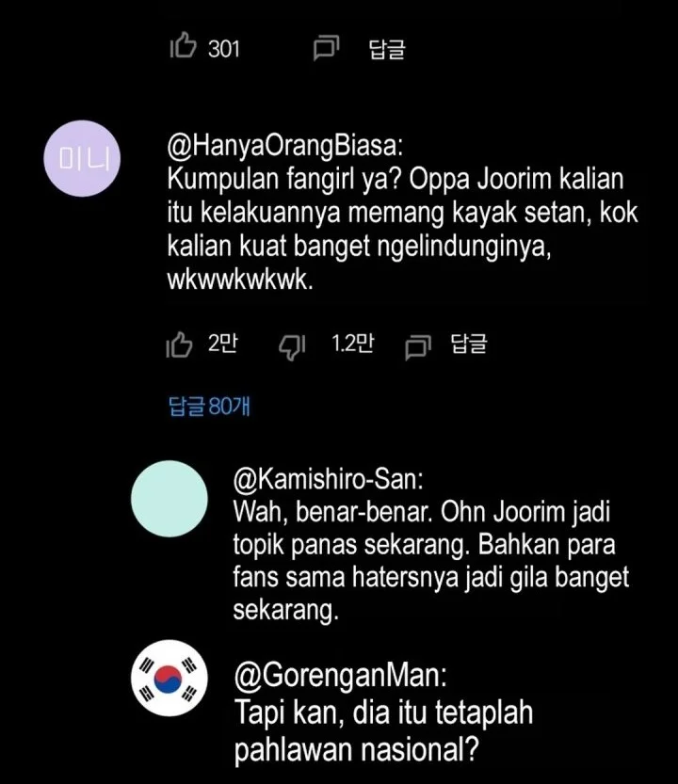
Task: Click the 301 like count
Action: point(224,49)
